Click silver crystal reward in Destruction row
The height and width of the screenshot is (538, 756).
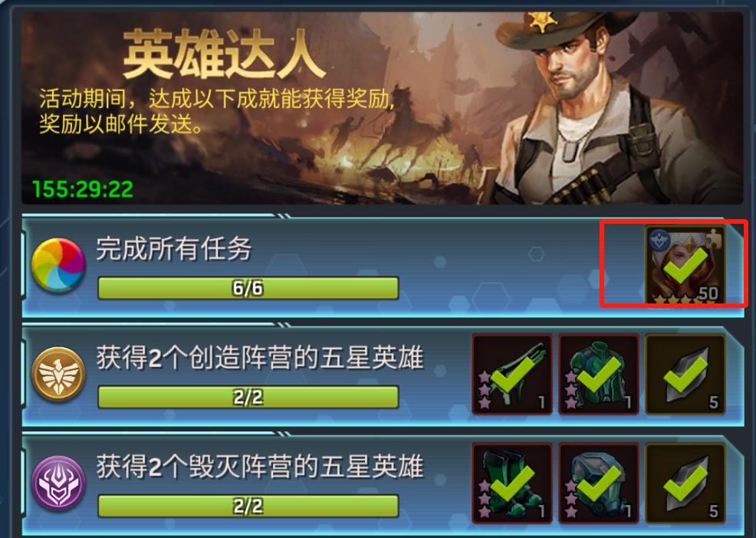[x=685, y=483]
